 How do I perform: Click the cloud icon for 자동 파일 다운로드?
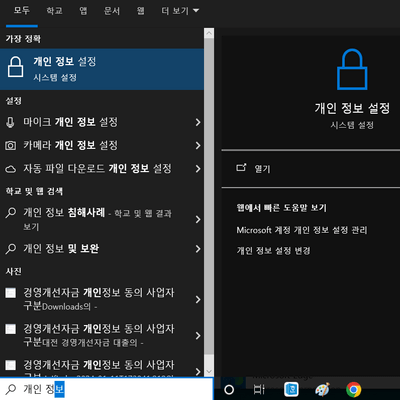pos(10,169)
